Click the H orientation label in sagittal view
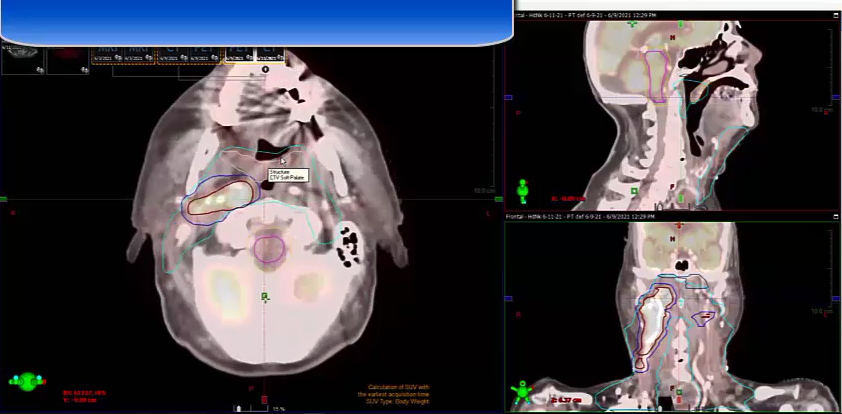The image size is (842, 414). 672,38
